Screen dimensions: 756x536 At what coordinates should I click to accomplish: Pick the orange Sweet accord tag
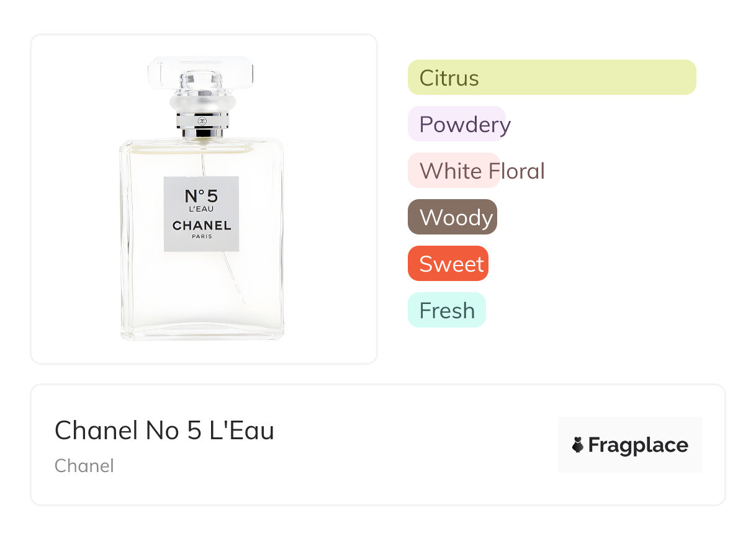[x=448, y=264]
